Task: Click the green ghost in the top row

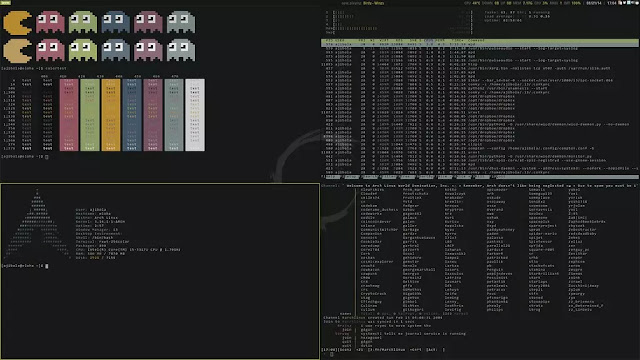Action: [83, 22]
